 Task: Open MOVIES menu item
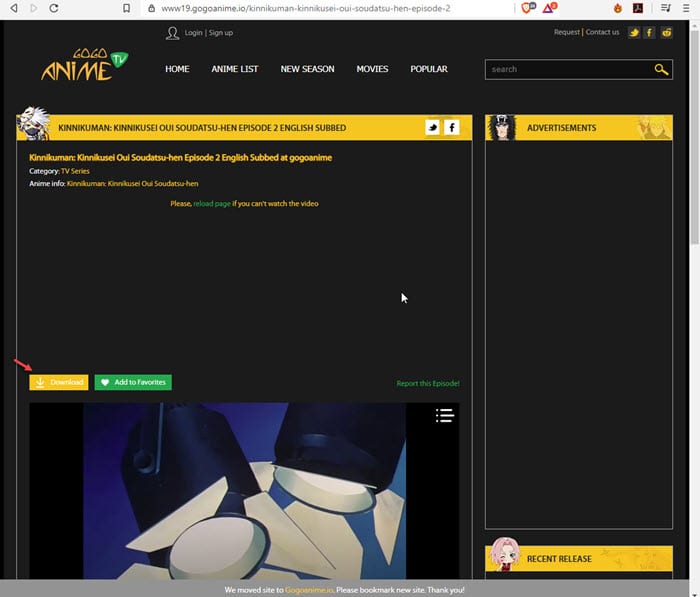coord(372,69)
